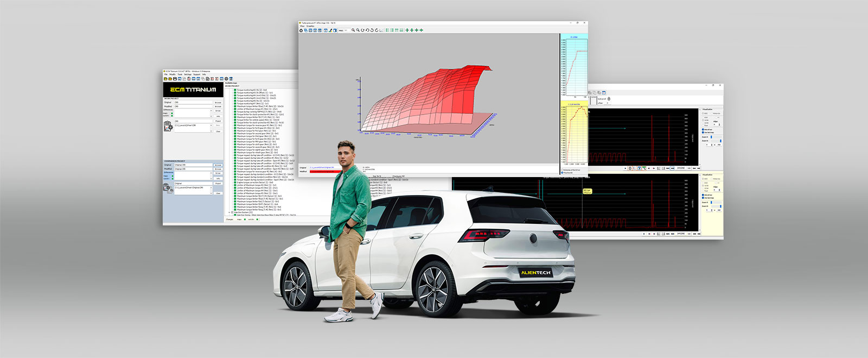Viewport: 868px width, 358px height.
Task: Open the View menu in the 3D map window
Action: pyautogui.click(x=302, y=26)
